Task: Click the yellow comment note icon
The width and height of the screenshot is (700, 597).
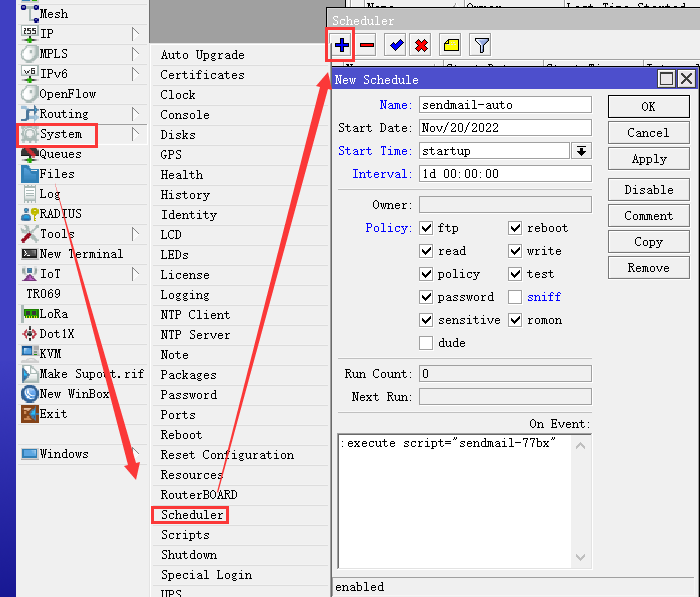Action: click(451, 45)
